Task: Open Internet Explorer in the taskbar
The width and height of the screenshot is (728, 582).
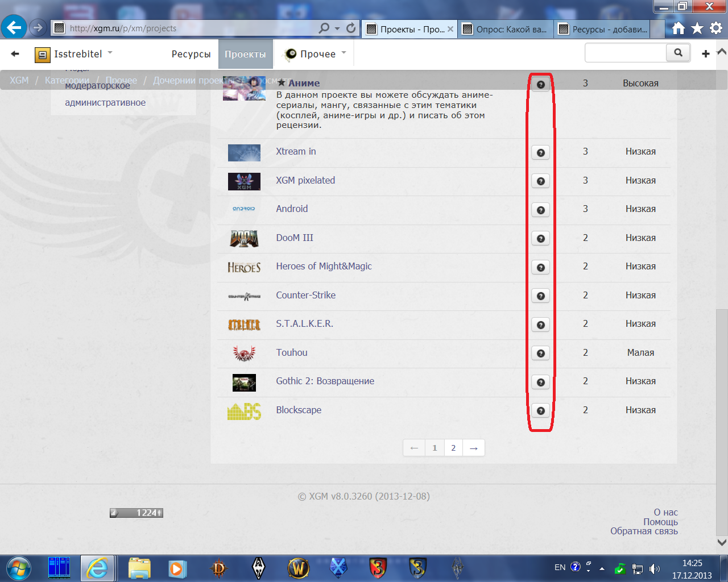Action: click(x=98, y=568)
